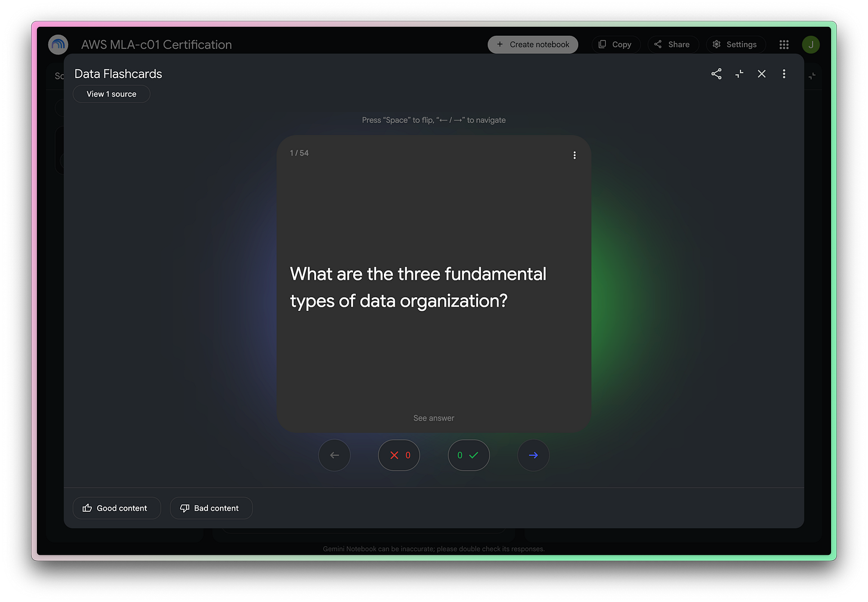
Task: Open Settings in the header
Action: click(x=736, y=45)
